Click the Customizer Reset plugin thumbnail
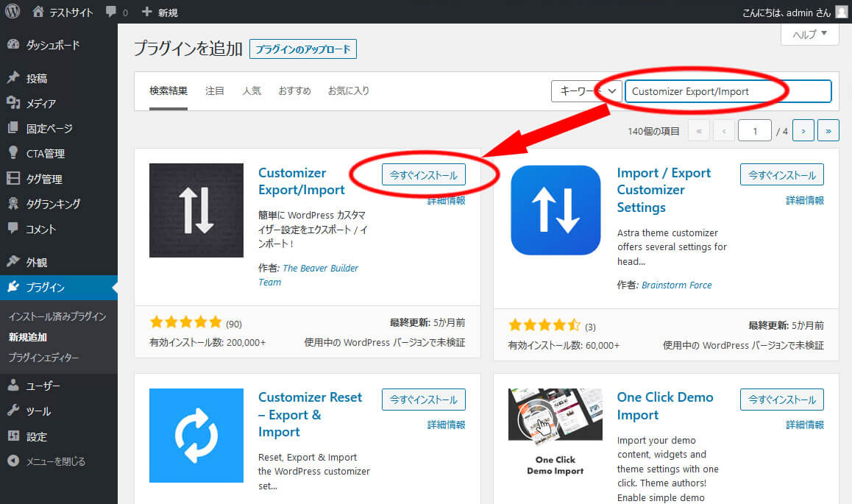 [196, 435]
